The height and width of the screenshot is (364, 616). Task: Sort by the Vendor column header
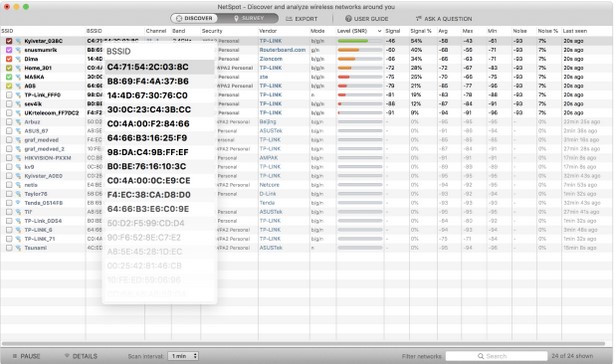click(268, 31)
